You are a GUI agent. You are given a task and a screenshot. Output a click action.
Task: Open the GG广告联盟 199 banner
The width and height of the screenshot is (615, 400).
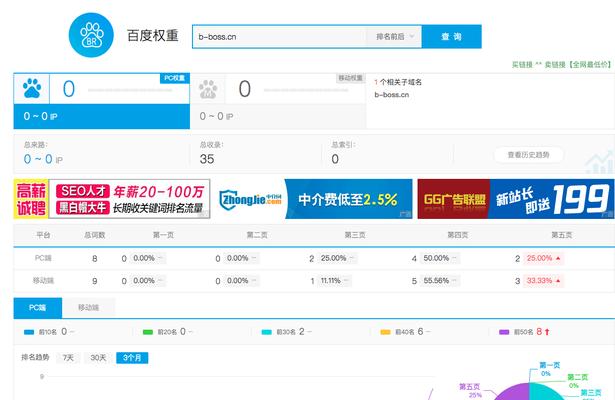pyautogui.click(x=515, y=199)
